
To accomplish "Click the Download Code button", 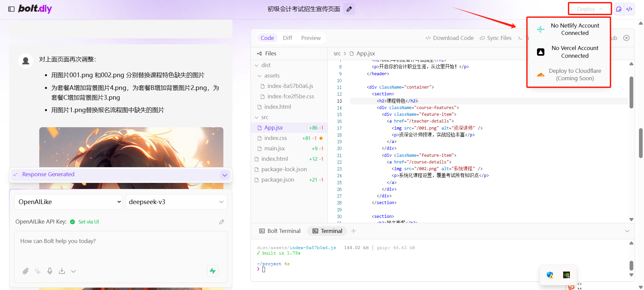I will point(449,38).
